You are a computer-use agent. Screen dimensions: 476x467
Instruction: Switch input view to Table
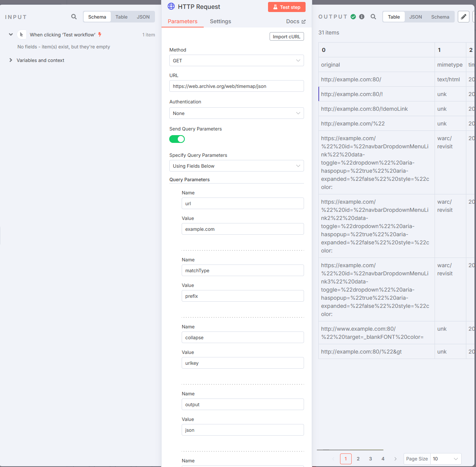(121, 17)
